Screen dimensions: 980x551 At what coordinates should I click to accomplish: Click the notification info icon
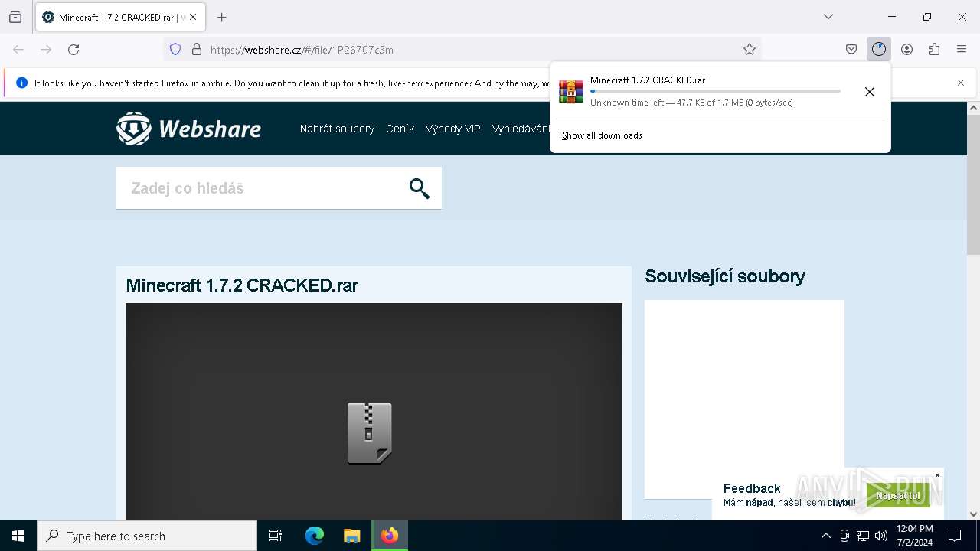pyautogui.click(x=21, y=83)
